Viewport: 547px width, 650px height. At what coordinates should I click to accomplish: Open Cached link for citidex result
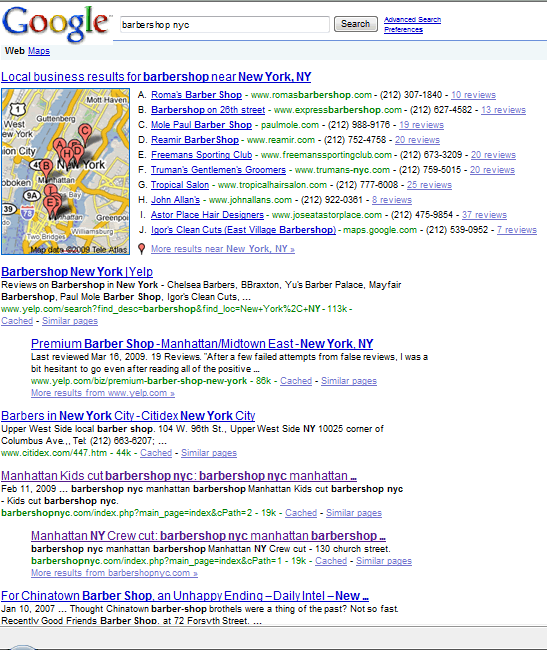point(156,453)
